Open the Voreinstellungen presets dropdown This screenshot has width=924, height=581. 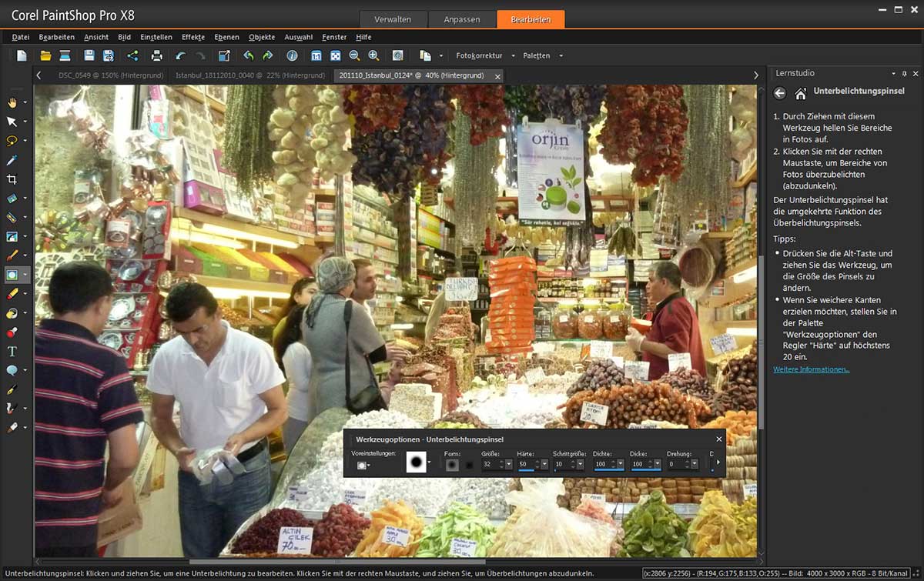pos(362,465)
